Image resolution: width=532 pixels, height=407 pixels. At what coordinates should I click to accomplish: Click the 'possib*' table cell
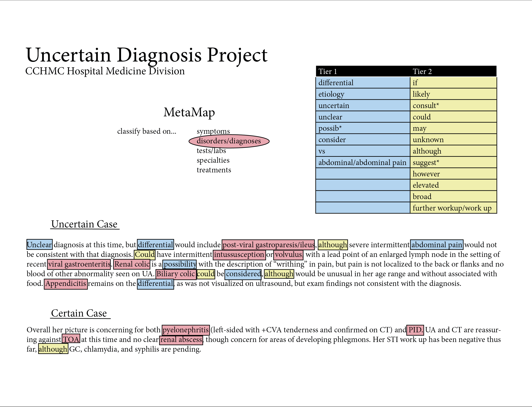tap(363, 128)
